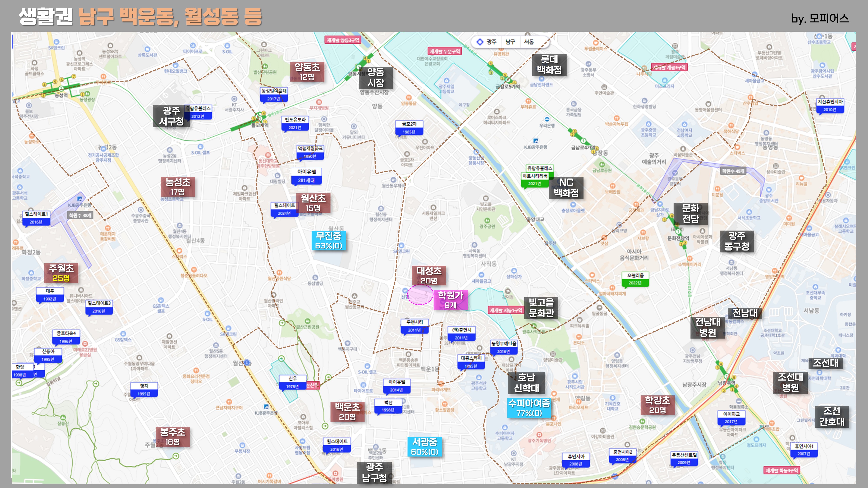Click the 무진중 63% school label
This screenshot has width=868, height=488.
coord(329,241)
